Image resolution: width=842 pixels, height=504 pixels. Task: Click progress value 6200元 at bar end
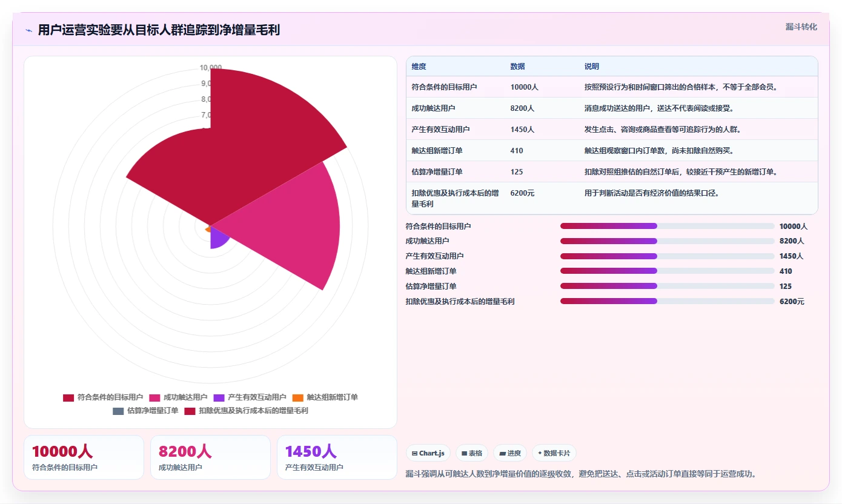[792, 301]
